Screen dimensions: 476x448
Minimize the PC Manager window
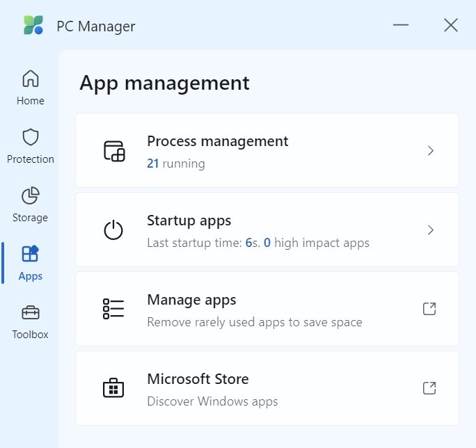(x=401, y=25)
